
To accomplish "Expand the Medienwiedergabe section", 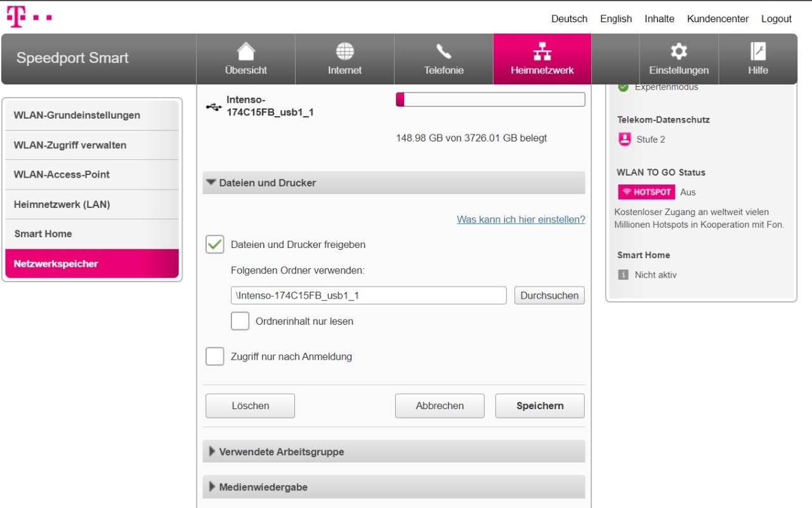I will point(393,487).
